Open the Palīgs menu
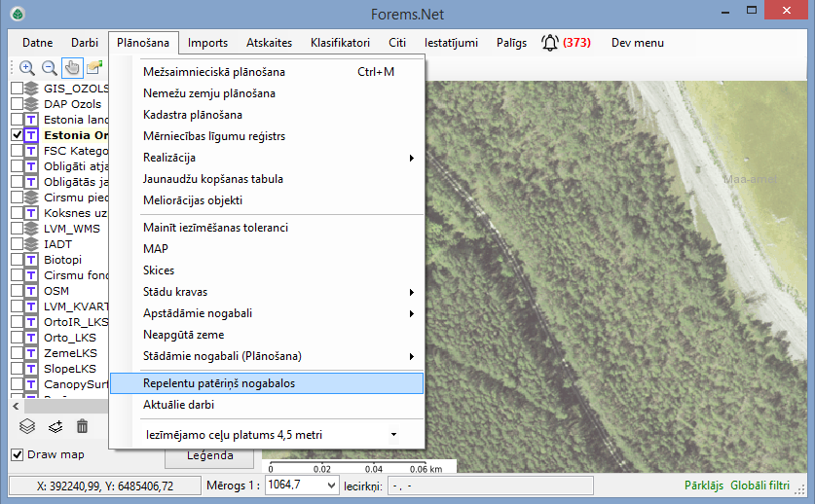The height and width of the screenshot is (504, 815). pyautogui.click(x=511, y=43)
